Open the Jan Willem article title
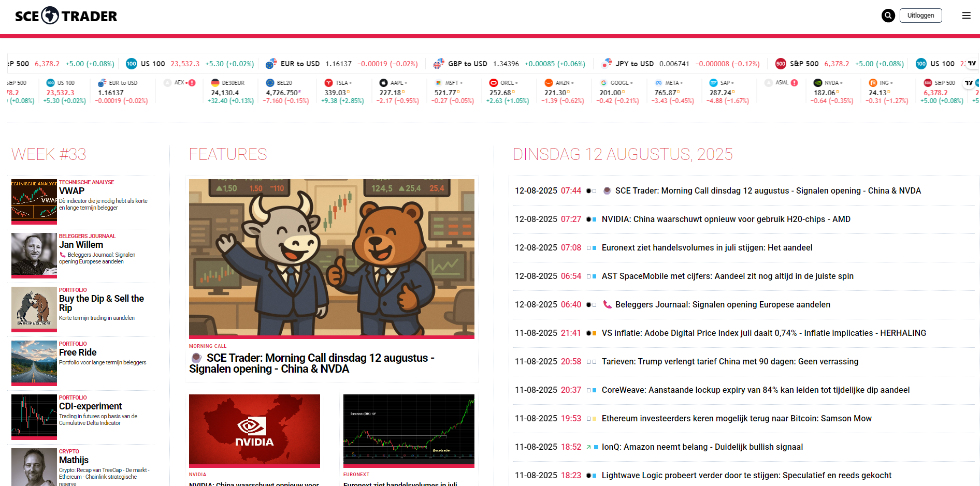The height and width of the screenshot is (486, 980). [81, 245]
